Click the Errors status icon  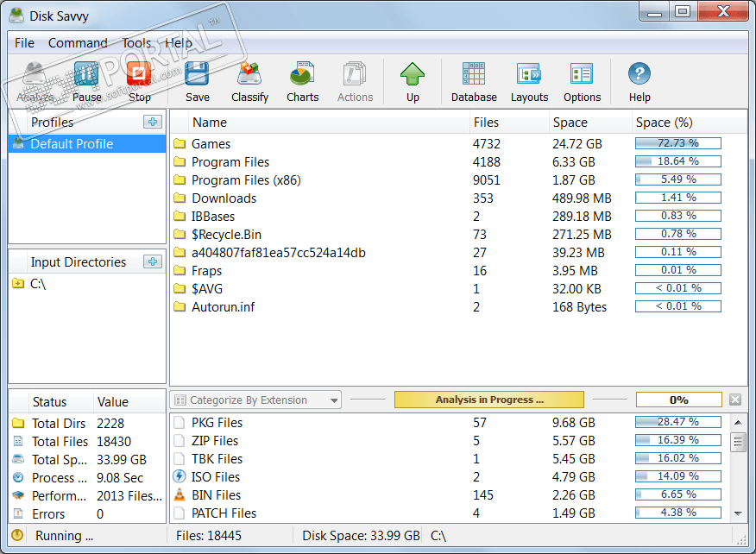click(x=18, y=513)
